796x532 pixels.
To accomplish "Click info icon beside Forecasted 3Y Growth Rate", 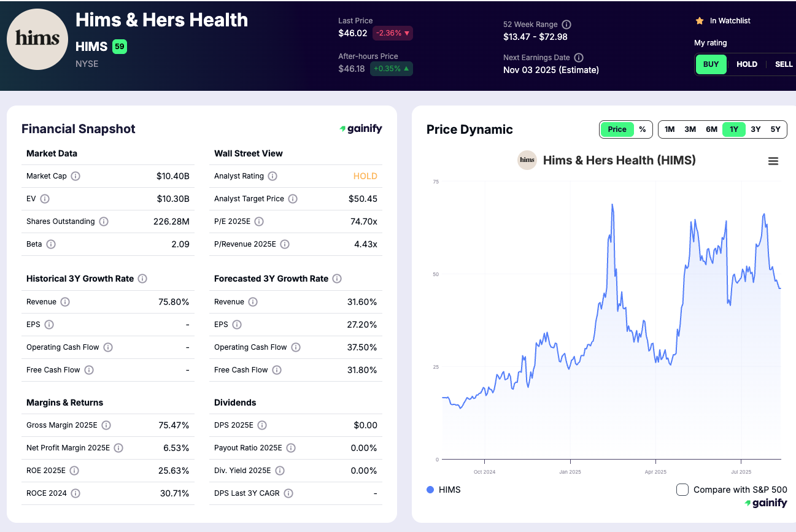I will pyautogui.click(x=337, y=279).
